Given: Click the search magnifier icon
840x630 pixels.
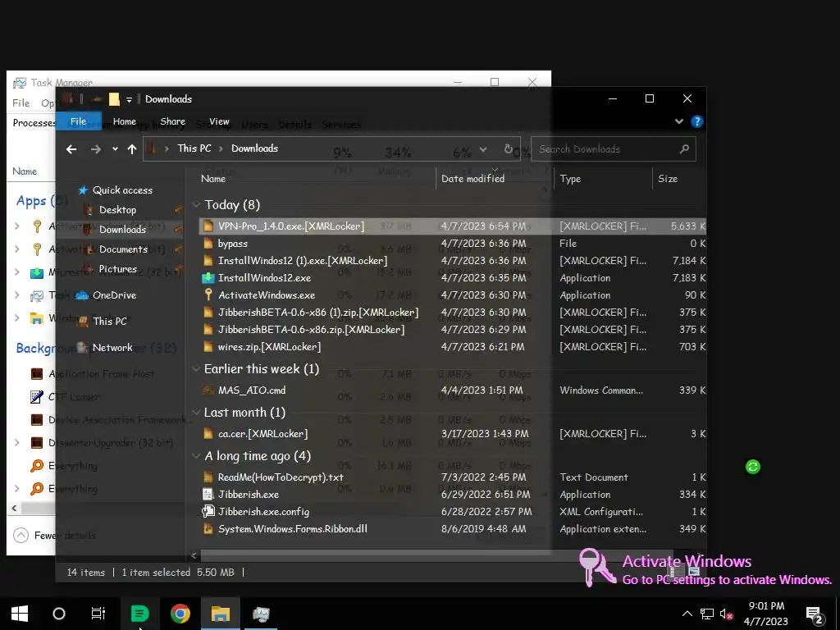Looking at the screenshot, I should point(684,149).
